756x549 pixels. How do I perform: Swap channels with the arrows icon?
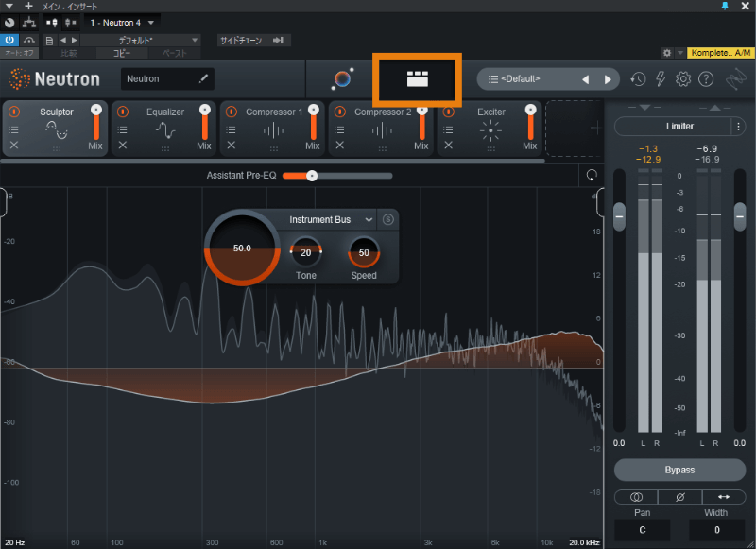point(724,497)
